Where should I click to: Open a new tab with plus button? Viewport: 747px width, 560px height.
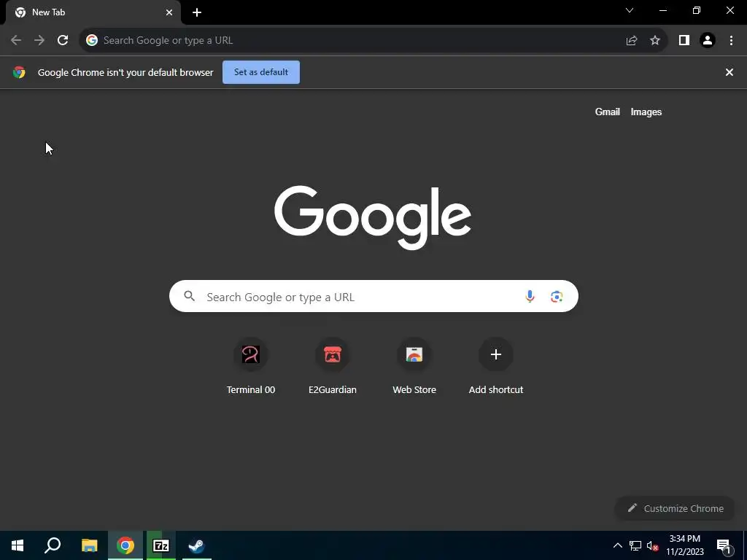tap(197, 12)
